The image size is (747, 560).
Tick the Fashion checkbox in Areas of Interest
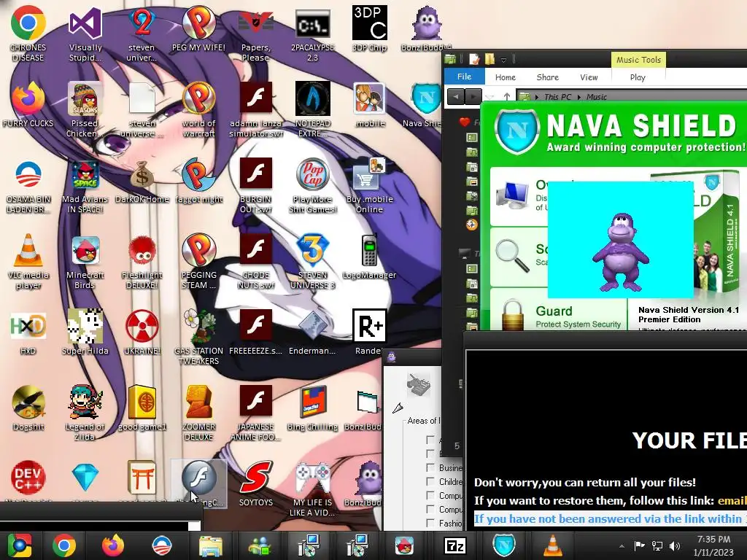(x=430, y=523)
